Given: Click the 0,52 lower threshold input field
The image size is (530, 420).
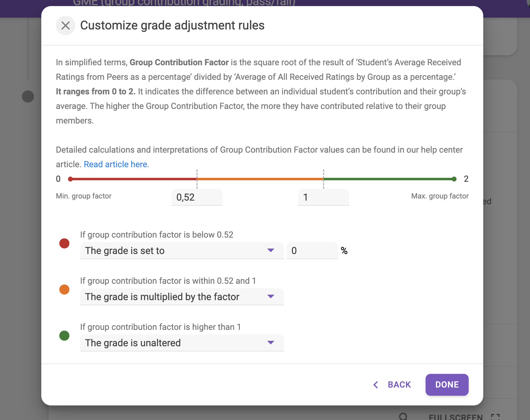Looking at the screenshot, I should 197,197.
